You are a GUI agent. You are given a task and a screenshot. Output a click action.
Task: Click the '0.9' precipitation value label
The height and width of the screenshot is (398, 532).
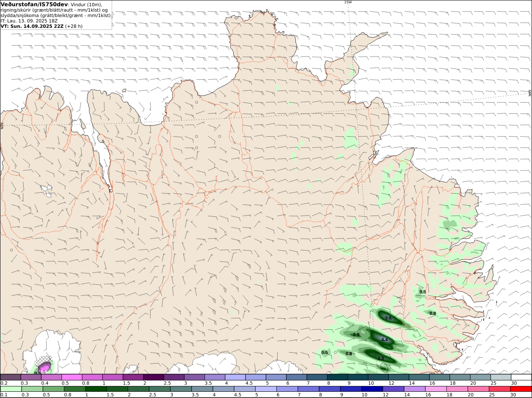point(356,334)
